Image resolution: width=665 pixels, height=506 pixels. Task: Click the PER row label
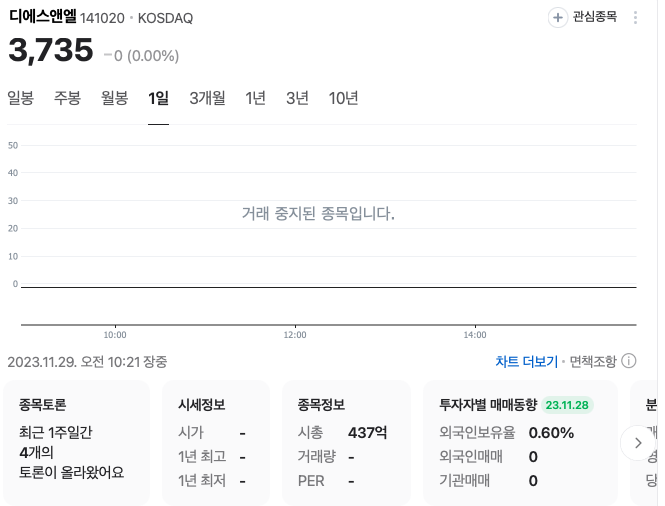[311, 481]
